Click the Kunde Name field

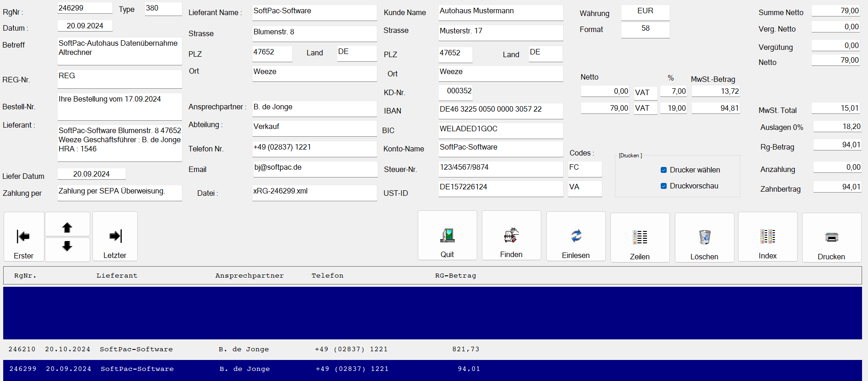pos(501,13)
